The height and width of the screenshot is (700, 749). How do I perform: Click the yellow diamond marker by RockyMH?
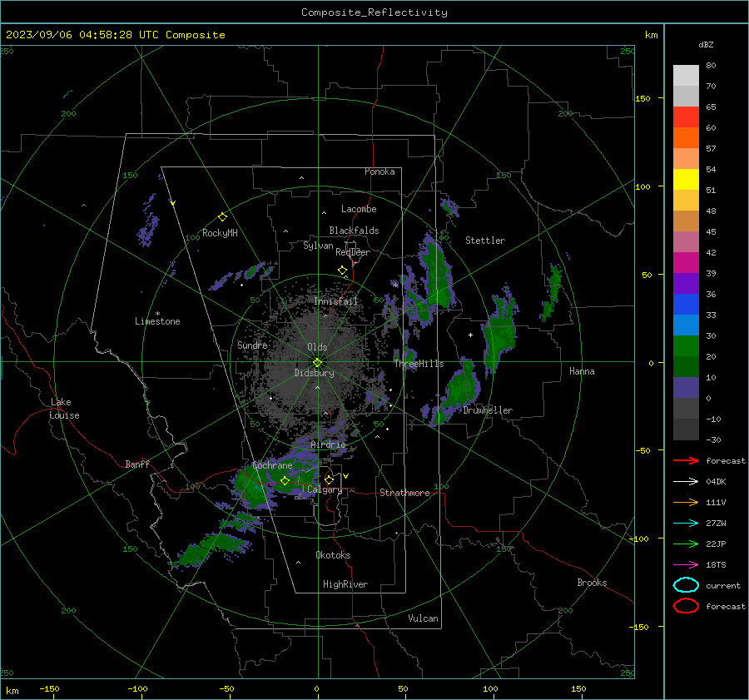[x=222, y=217]
